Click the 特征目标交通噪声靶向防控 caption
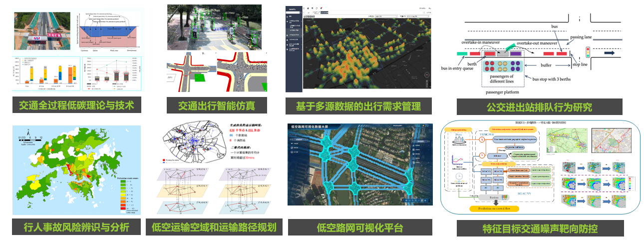The height and width of the screenshot is (241, 644). (540, 228)
